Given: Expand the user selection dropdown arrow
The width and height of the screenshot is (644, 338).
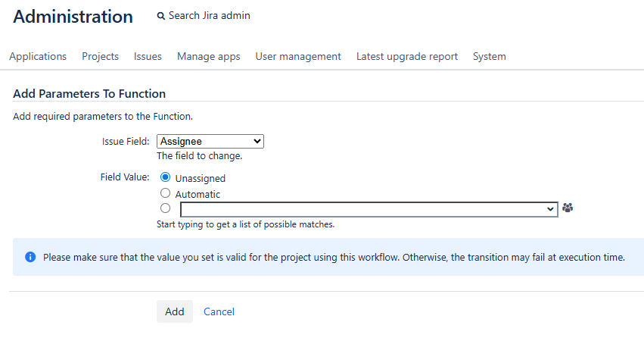Looking at the screenshot, I should pos(550,208).
